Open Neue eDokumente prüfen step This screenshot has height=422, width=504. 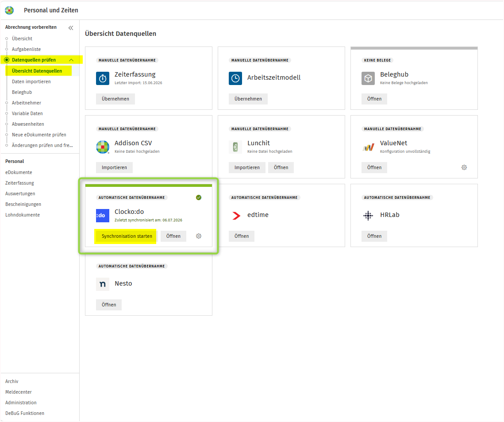tap(39, 135)
